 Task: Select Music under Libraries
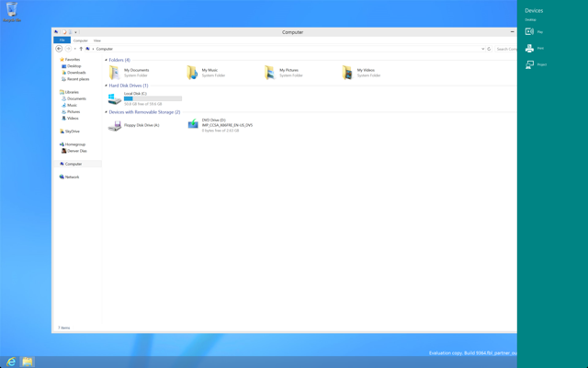coord(69,105)
